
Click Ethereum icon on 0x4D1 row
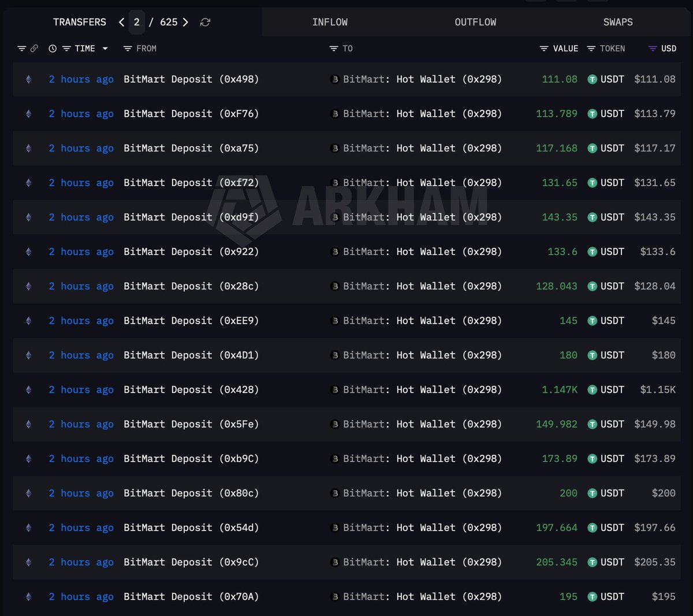pos(29,355)
